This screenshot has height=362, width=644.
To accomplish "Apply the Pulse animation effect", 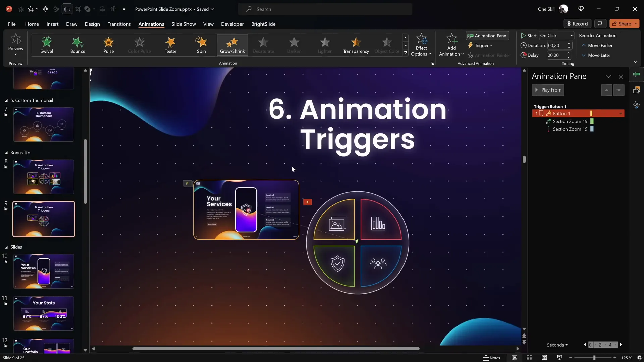I will tap(108, 45).
